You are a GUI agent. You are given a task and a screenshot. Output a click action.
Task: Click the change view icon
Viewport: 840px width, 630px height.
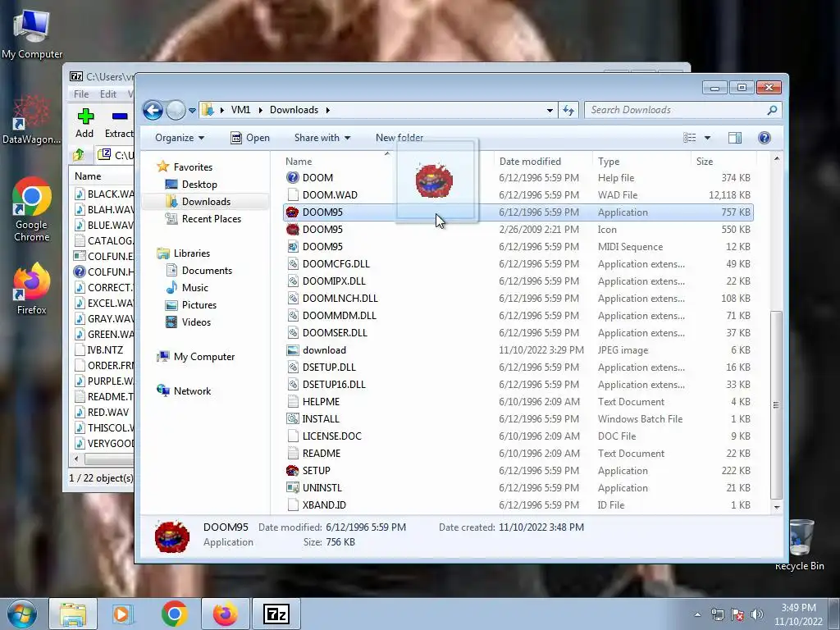[x=689, y=138]
